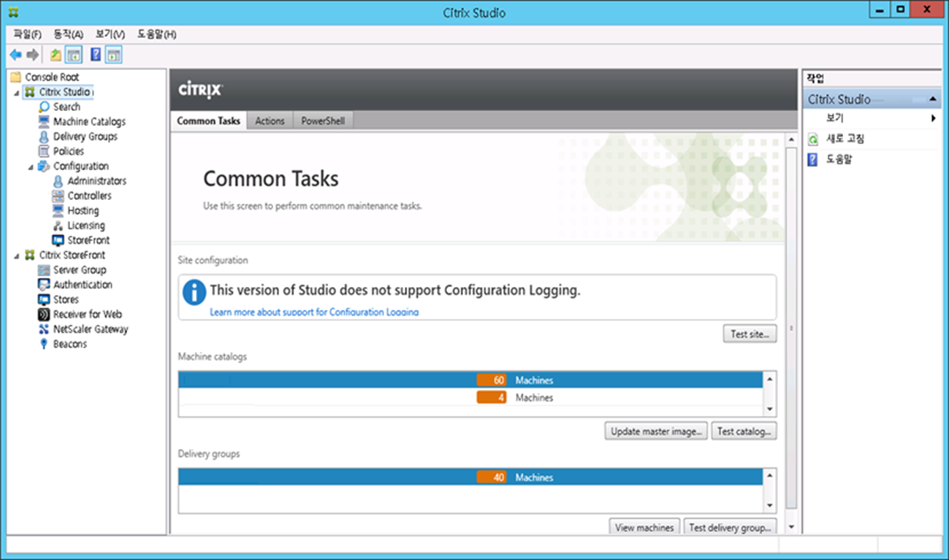Click the Citrix Studio title bar icon
949x560 pixels.
[x=15, y=12]
